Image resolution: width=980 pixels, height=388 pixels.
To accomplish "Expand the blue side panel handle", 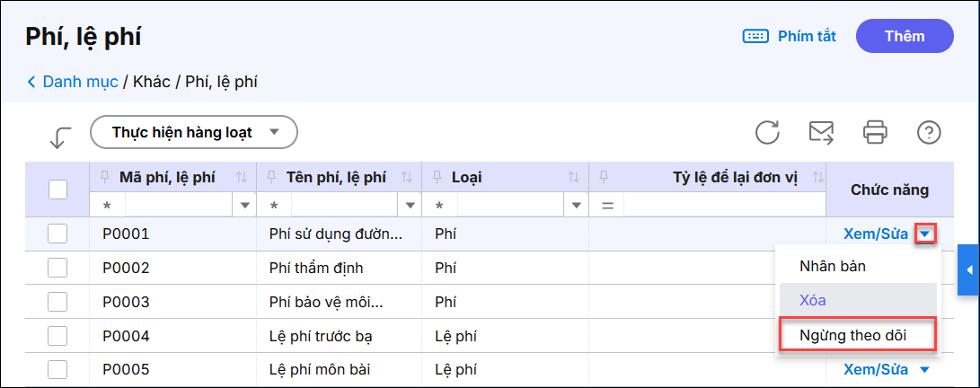I will pos(969,269).
